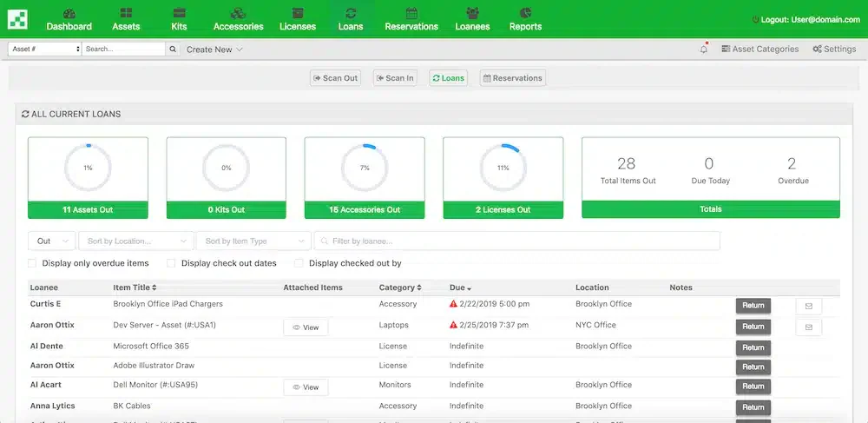
Task: Click eye icon in Dell Monitor USA95 View
Action: (x=296, y=387)
